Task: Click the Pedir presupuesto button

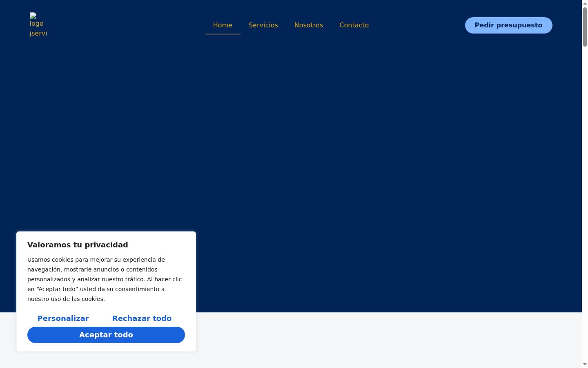Action: click(x=508, y=25)
